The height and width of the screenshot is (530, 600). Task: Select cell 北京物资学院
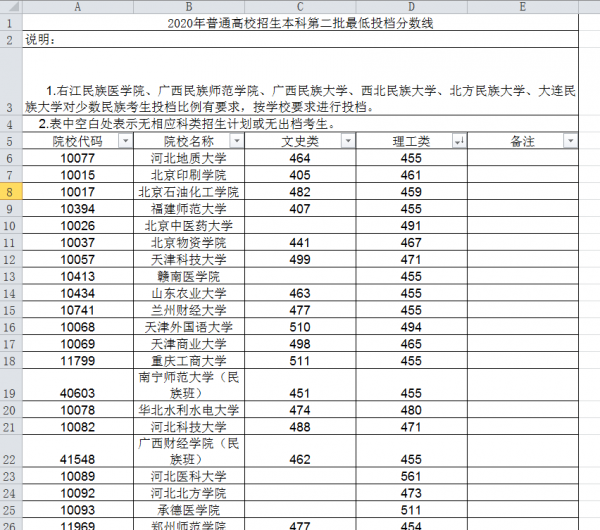[x=189, y=242]
